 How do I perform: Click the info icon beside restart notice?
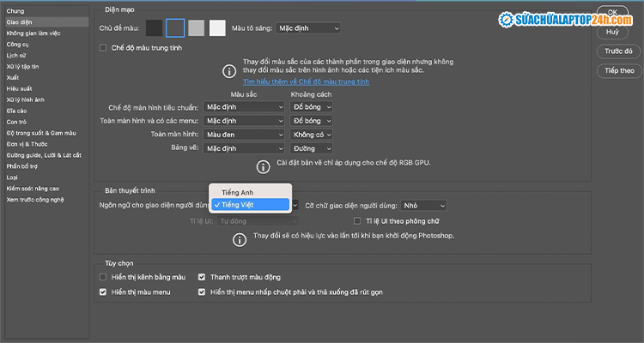[240, 239]
